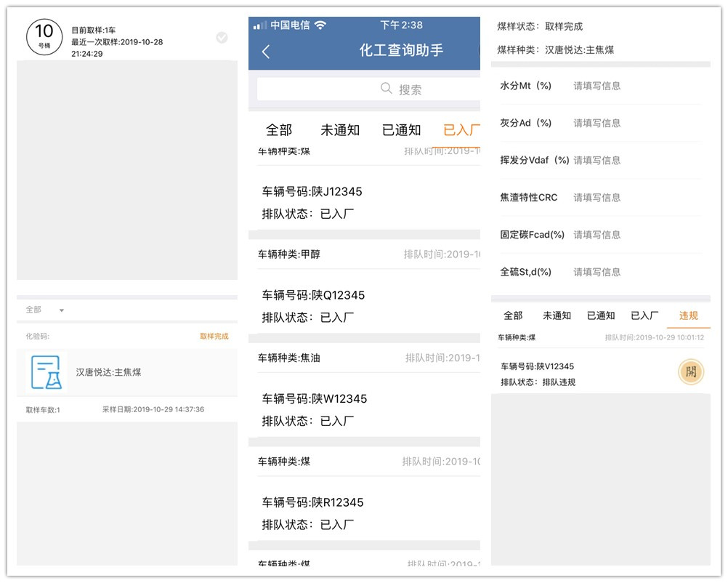
Task: Open the 陕Q12345 甲醇 vehicle record
Action: click(x=363, y=295)
